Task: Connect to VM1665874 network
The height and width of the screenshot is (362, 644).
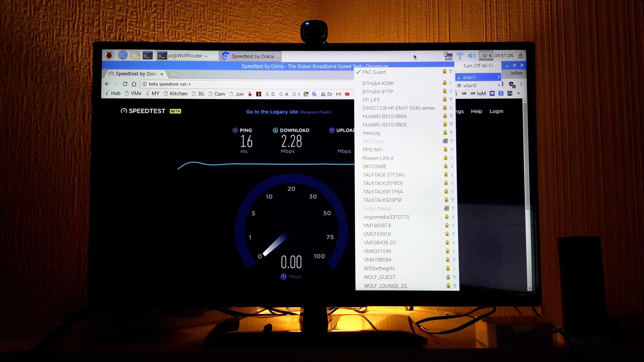Action: [406, 225]
